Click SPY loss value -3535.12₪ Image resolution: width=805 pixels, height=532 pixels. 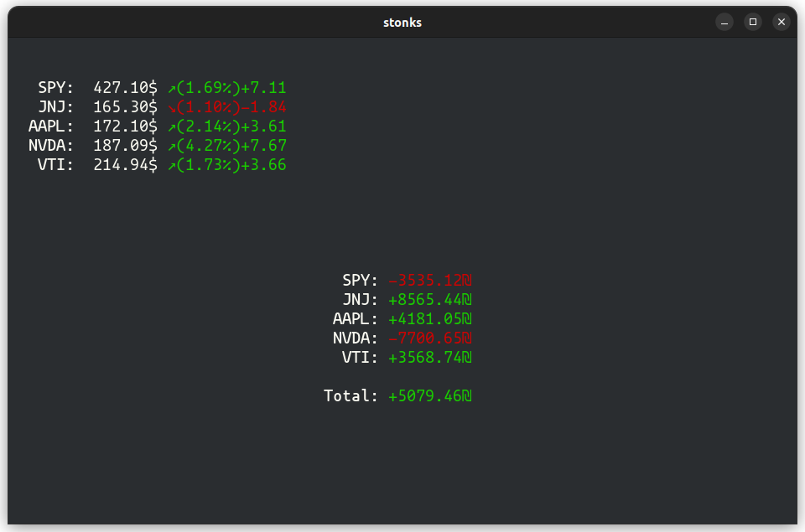pos(430,280)
